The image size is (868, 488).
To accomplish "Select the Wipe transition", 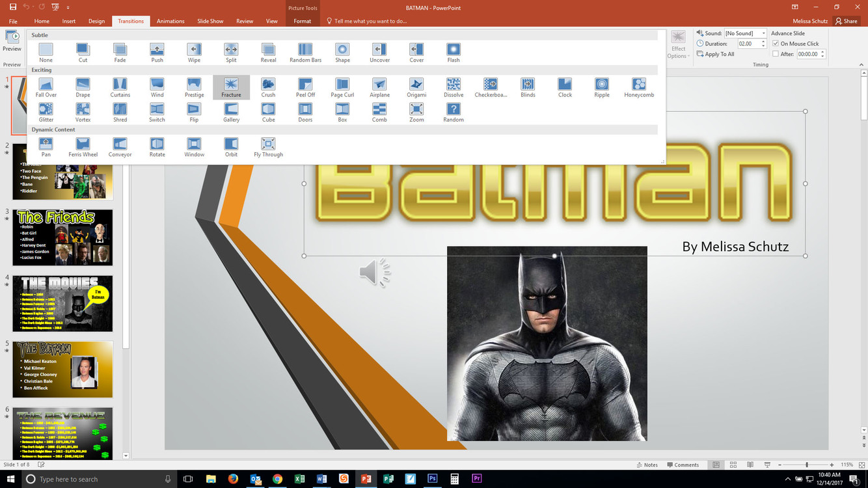I will pyautogui.click(x=194, y=53).
